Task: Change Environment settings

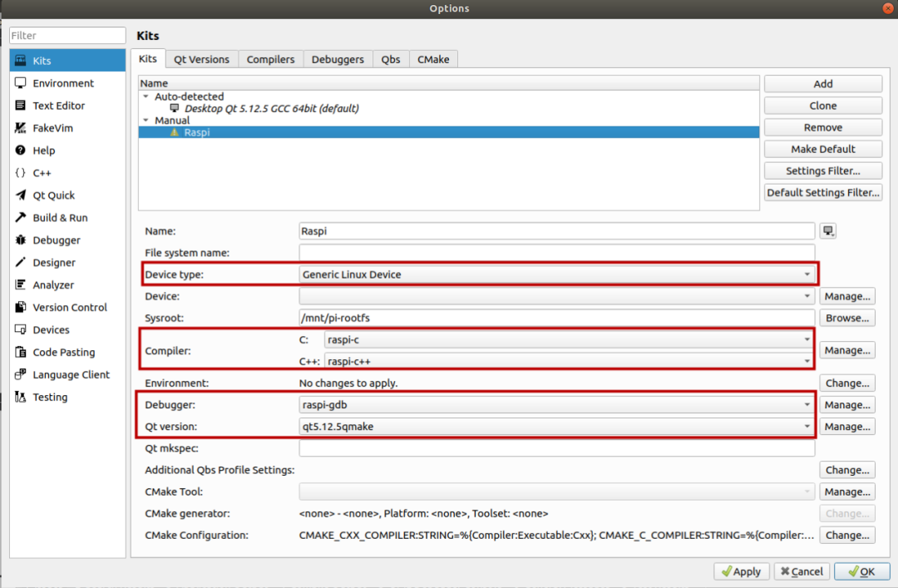Action: click(847, 383)
